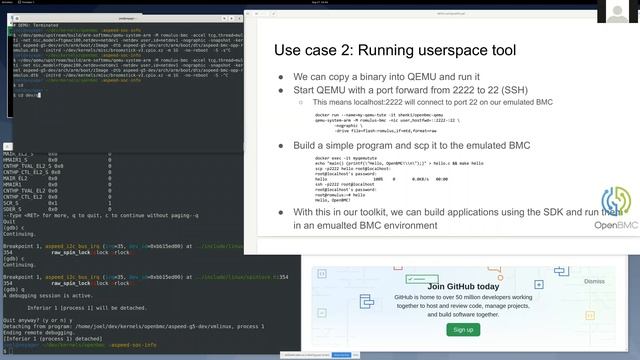Click the back button in presentation window toolbar
This screenshot has height=360, width=640.
248,13
